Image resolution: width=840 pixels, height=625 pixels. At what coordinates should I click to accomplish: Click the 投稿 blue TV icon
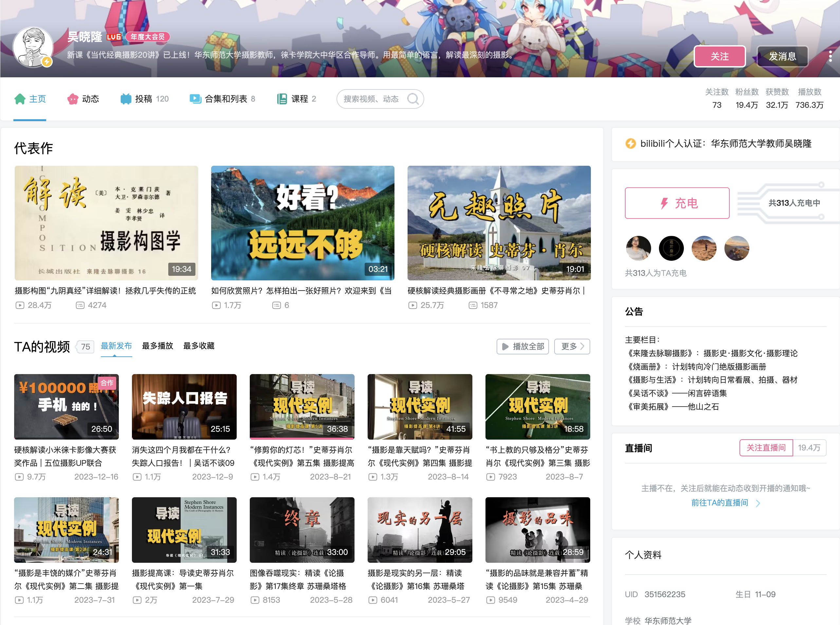(126, 99)
